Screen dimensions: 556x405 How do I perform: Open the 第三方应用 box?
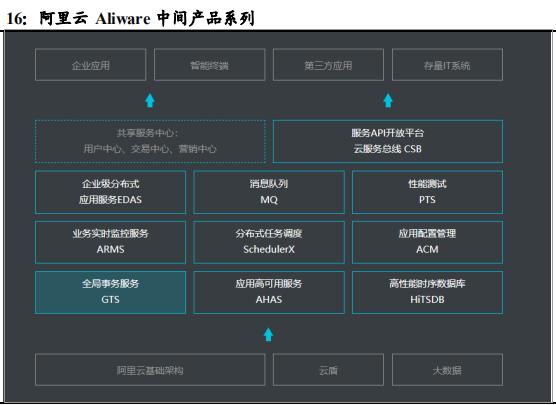[328, 65]
